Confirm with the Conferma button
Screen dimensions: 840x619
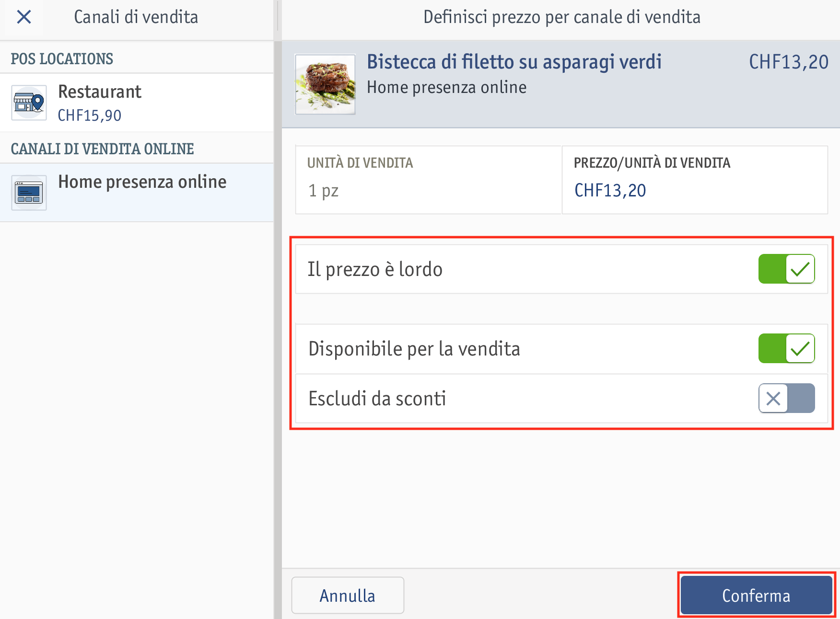click(756, 595)
